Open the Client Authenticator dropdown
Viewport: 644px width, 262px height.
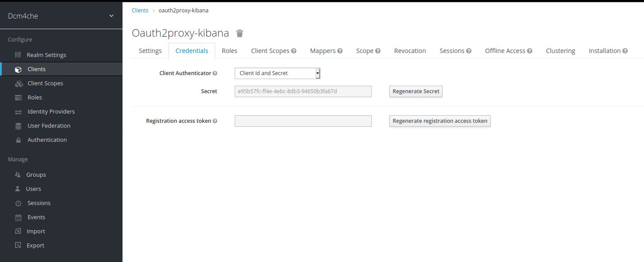point(277,73)
